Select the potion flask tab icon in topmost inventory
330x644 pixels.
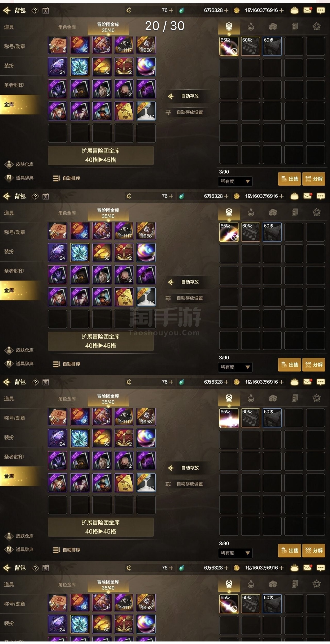click(x=251, y=27)
